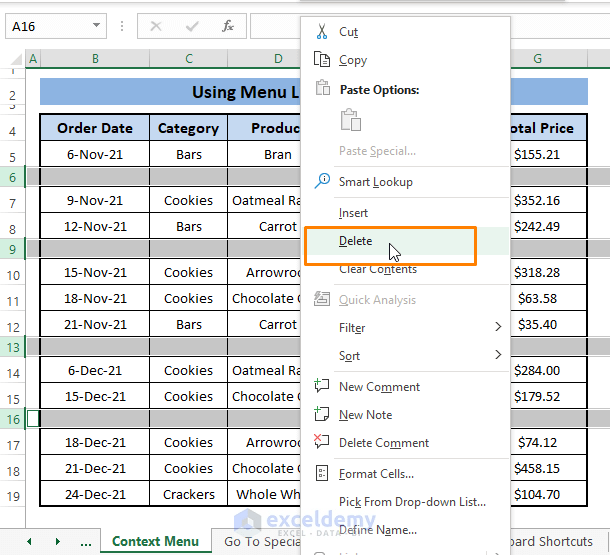This screenshot has width=610, height=555.
Task: Click the previous sheet navigation arrow
Action: click(x=30, y=541)
